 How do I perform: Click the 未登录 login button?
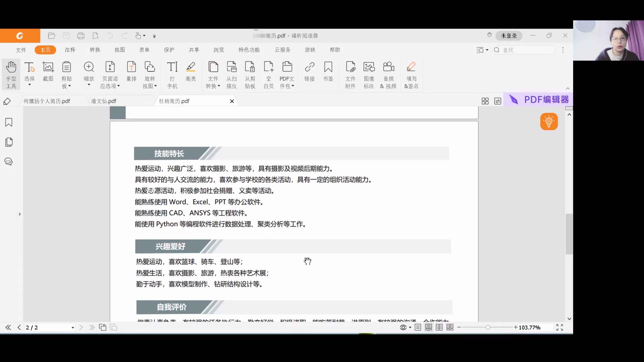coord(509,36)
